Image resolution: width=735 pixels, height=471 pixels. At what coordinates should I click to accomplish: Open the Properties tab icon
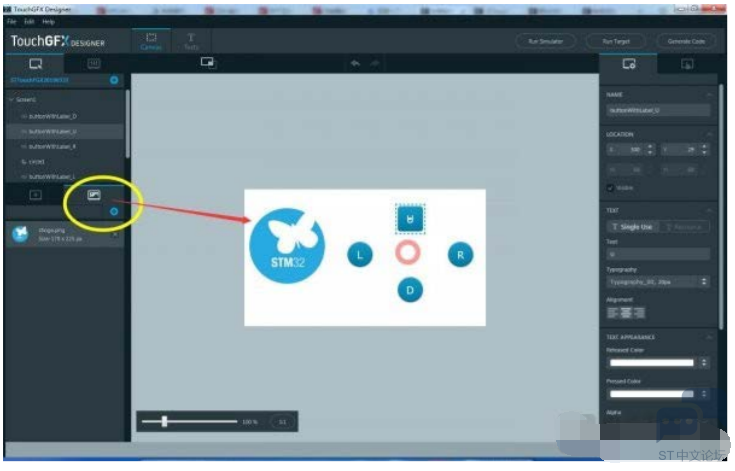629,64
